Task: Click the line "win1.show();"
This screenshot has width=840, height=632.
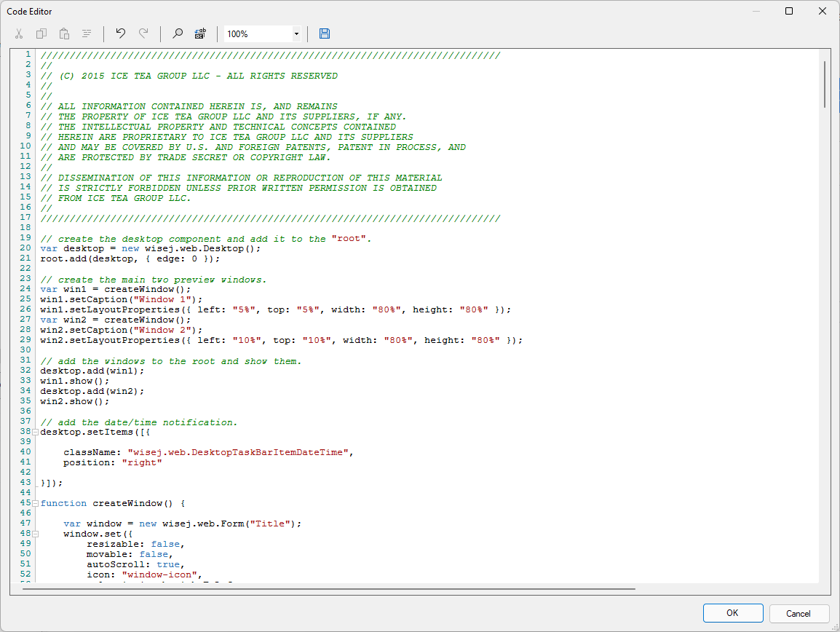Action: click(x=75, y=381)
